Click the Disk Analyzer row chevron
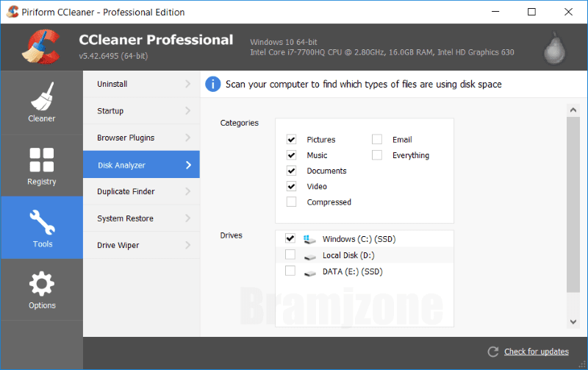This screenshot has height=370, width=588. tap(188, 165)
